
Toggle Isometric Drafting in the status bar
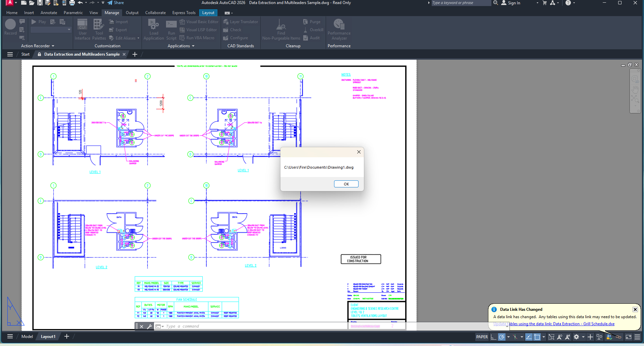click(x=515, y=337)
